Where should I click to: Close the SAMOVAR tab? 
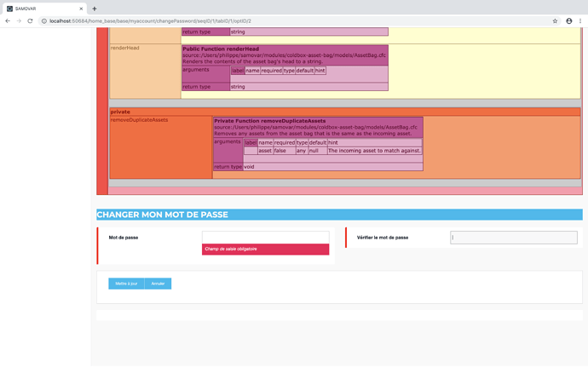coord(81,8)
